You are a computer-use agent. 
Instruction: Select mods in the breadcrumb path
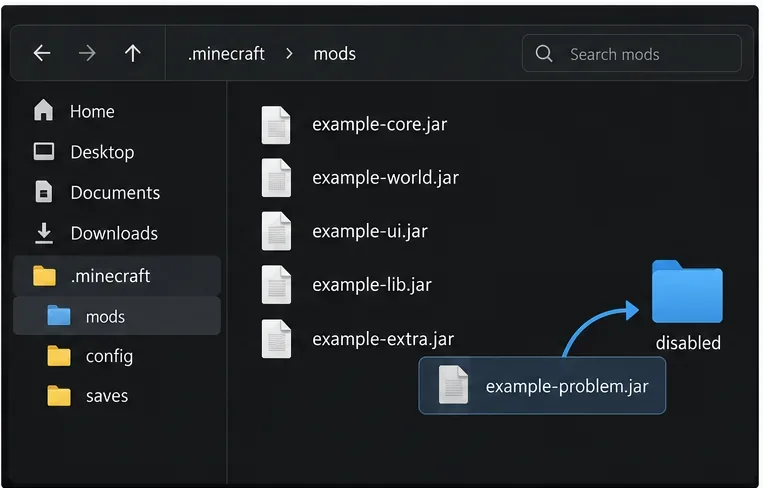point(334,54)
